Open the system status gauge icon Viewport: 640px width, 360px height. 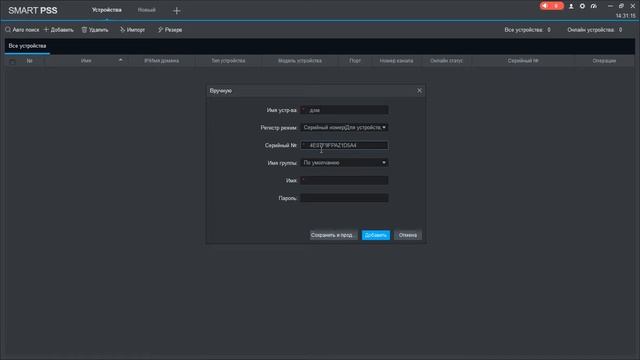coord(593,6)
